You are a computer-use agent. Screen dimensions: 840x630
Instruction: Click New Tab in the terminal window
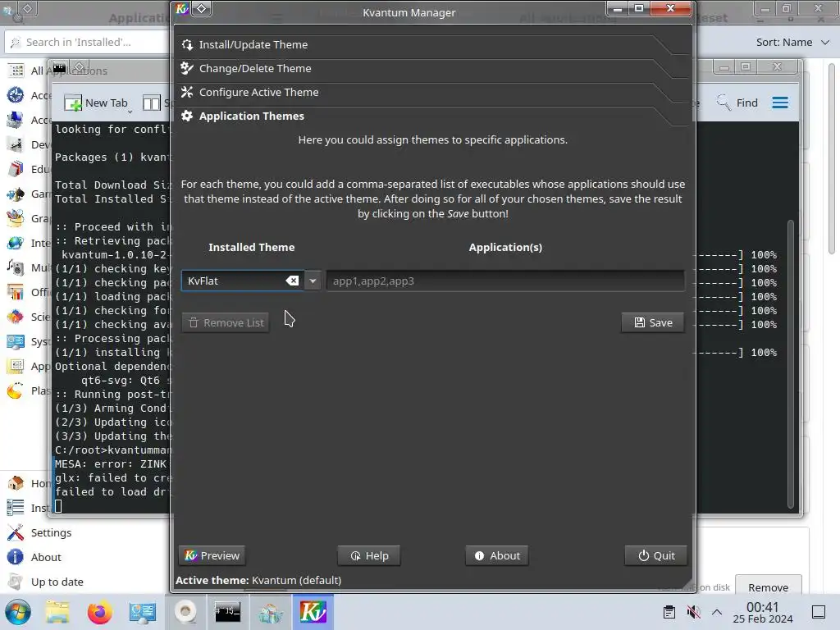click(97, 103)
